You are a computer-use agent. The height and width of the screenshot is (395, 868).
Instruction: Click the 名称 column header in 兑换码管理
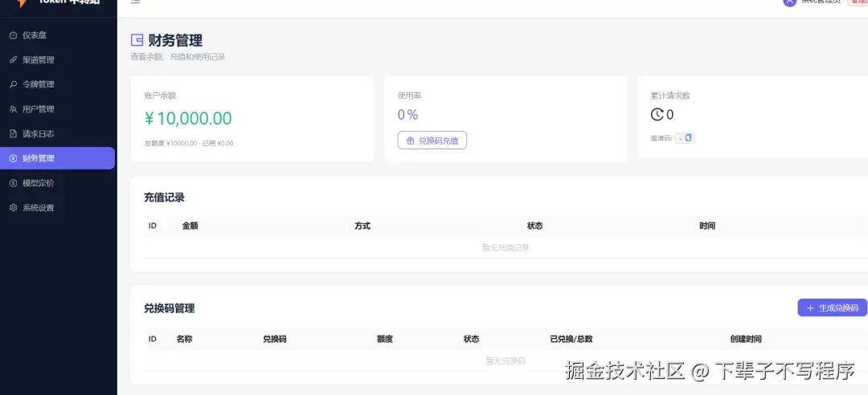(x=184, y=339)
